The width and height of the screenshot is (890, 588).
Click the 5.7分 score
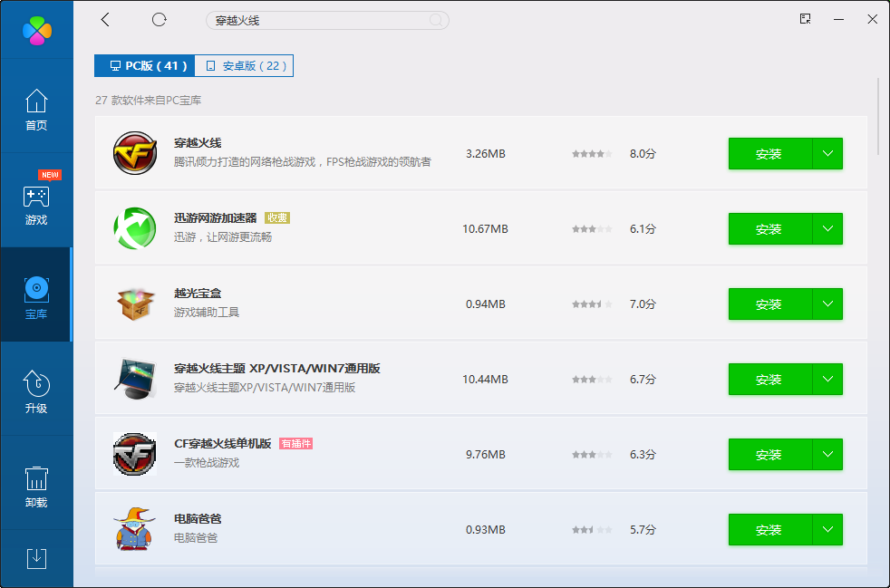coord(643,529)
